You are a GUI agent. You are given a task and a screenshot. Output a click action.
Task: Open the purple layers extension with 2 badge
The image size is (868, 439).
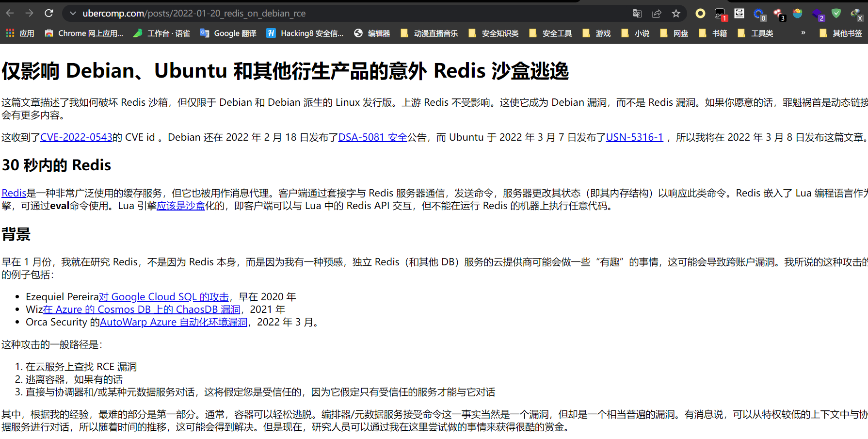[x=818, y=14]
